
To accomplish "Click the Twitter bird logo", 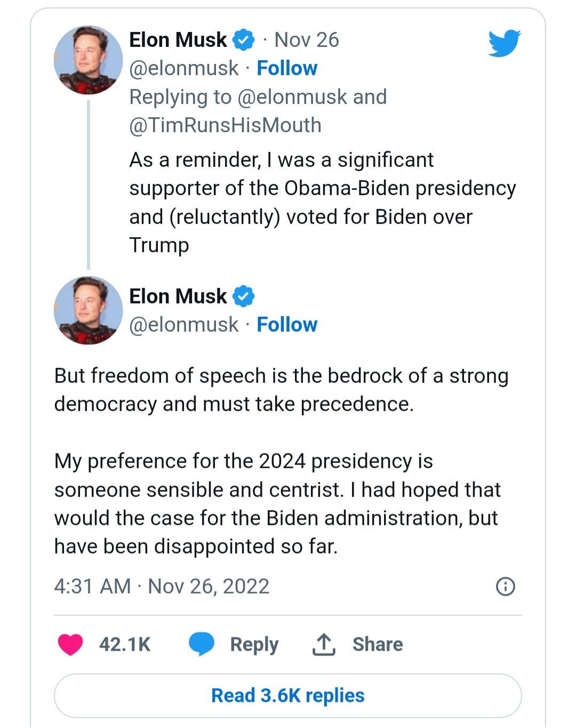I will pos(504,43).
